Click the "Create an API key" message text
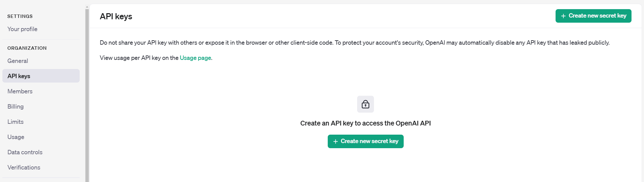Viewport: 644px width, 182px height. [365, 123]
